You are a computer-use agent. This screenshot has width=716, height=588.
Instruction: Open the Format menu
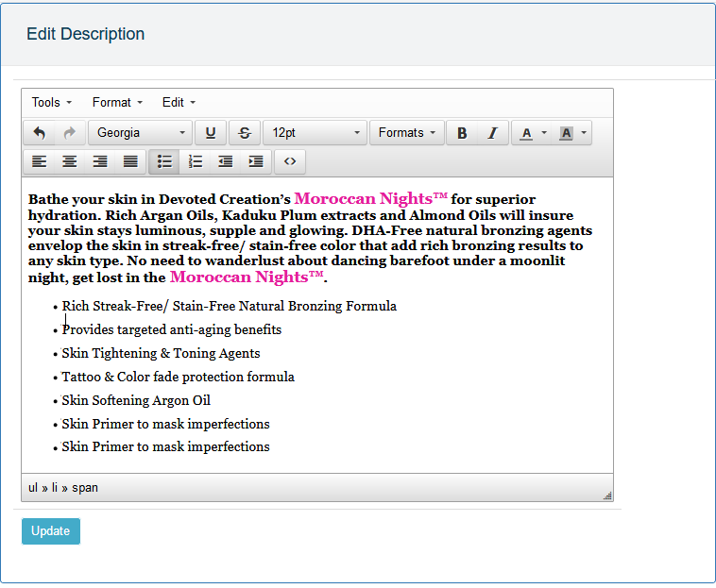(117, 102)
